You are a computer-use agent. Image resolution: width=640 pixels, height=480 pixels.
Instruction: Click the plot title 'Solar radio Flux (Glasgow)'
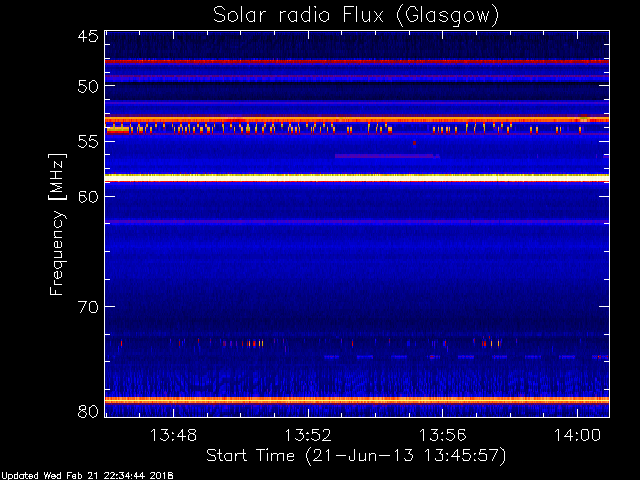click(356, 16)
